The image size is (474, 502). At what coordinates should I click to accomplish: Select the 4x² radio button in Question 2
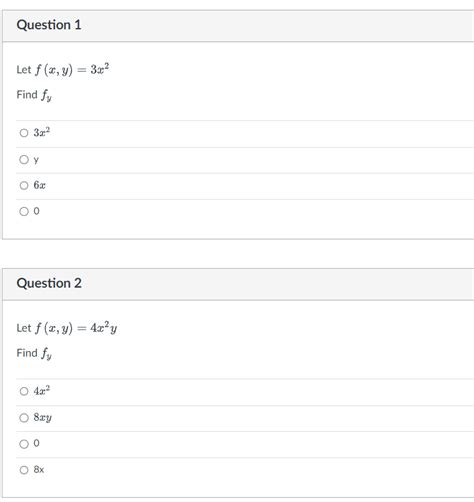[24, 391]
